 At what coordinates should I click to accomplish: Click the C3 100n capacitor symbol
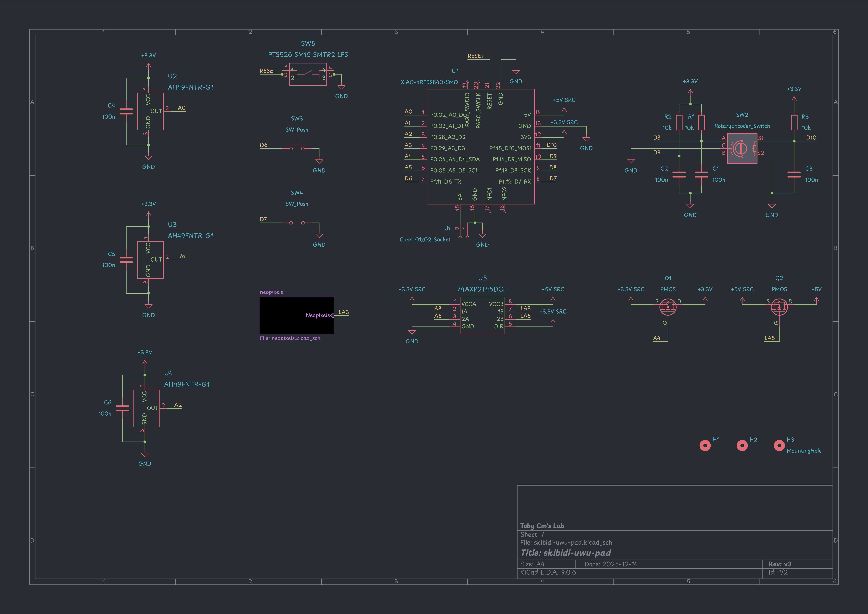point(794,174)
